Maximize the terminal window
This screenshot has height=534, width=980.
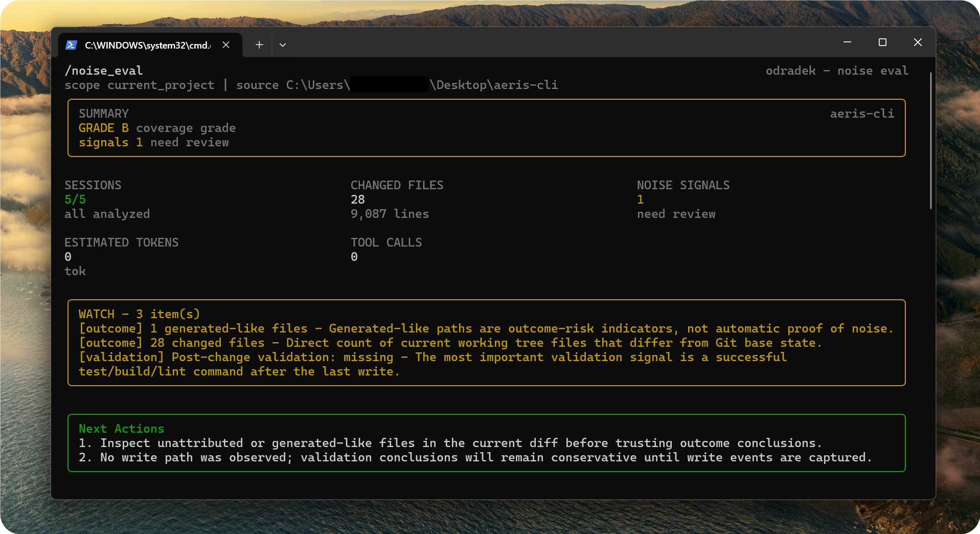tap(882, 42)
